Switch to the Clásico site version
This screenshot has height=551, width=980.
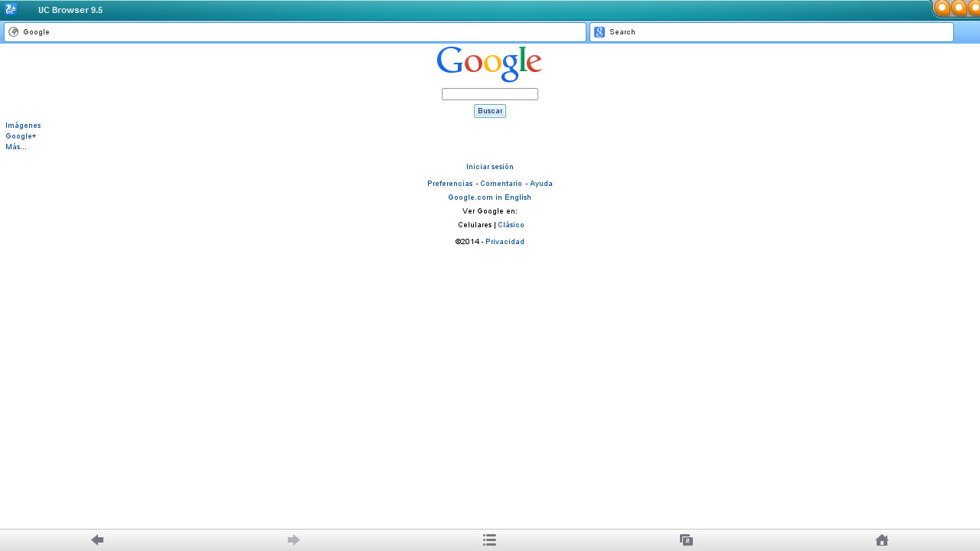point(511,224)
